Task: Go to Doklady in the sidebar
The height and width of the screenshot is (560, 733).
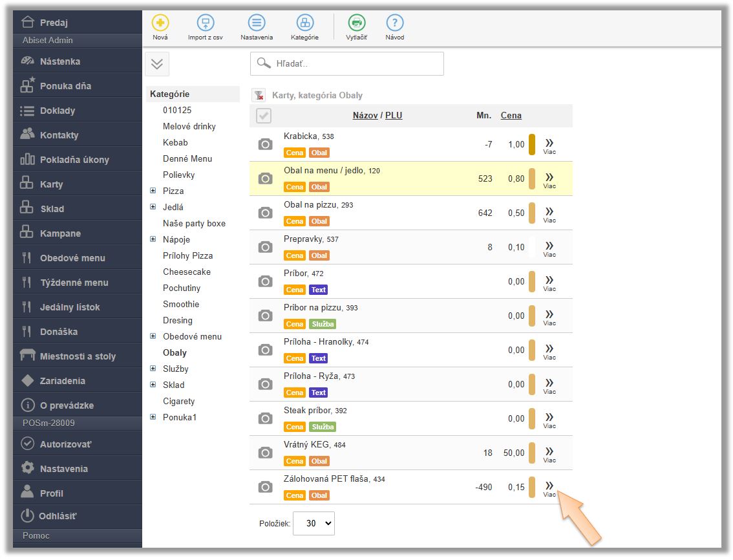Action: 58,111
